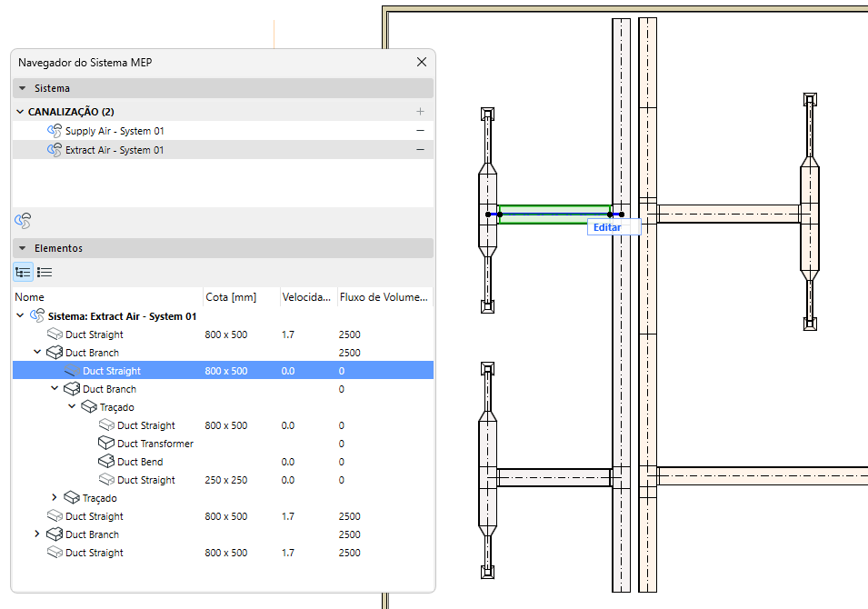868x609 pixels.
Task: Select the 250 x 250 Duct Straight
Action: [x=145, y=480]
